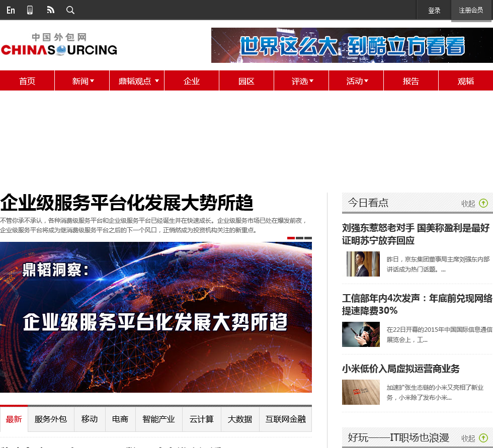Open the 园区 navigation item
Viewport: 493px width, 448px height.
(246, 81)
